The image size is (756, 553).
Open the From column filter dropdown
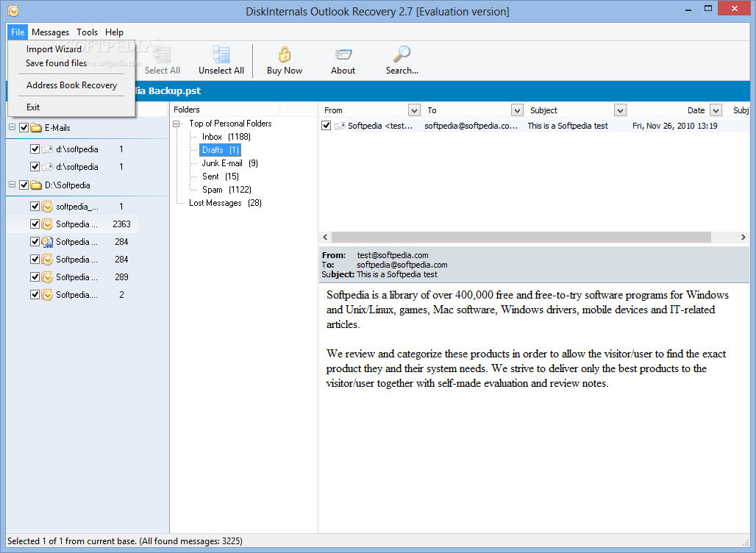click(414, 110)
